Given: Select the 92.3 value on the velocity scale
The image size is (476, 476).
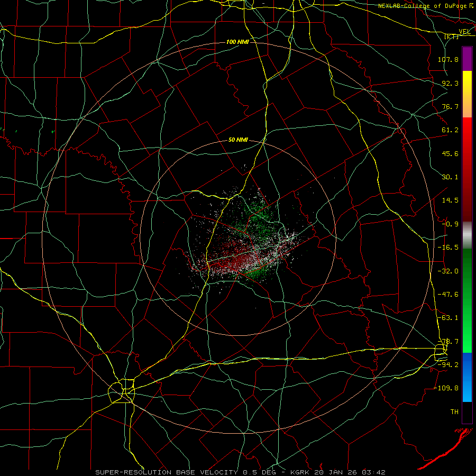Looking at the screenshot, I should point(450,83).
